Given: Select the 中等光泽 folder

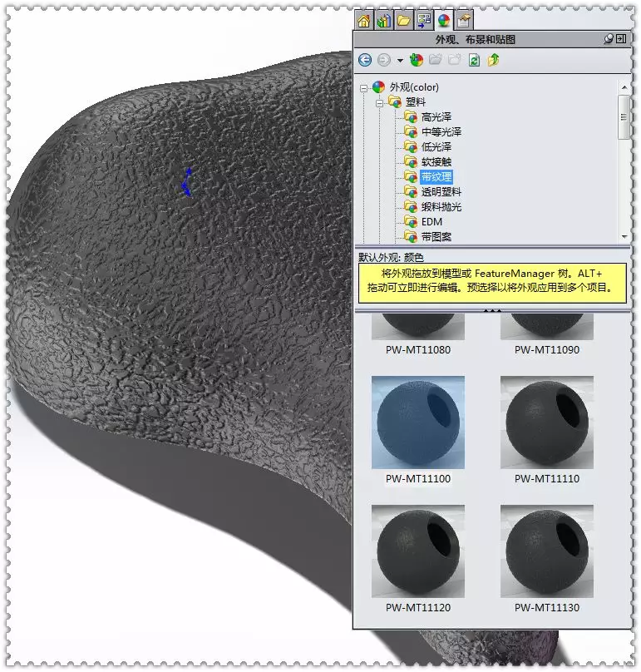Looking at the screenshot, I should point(441,132).
